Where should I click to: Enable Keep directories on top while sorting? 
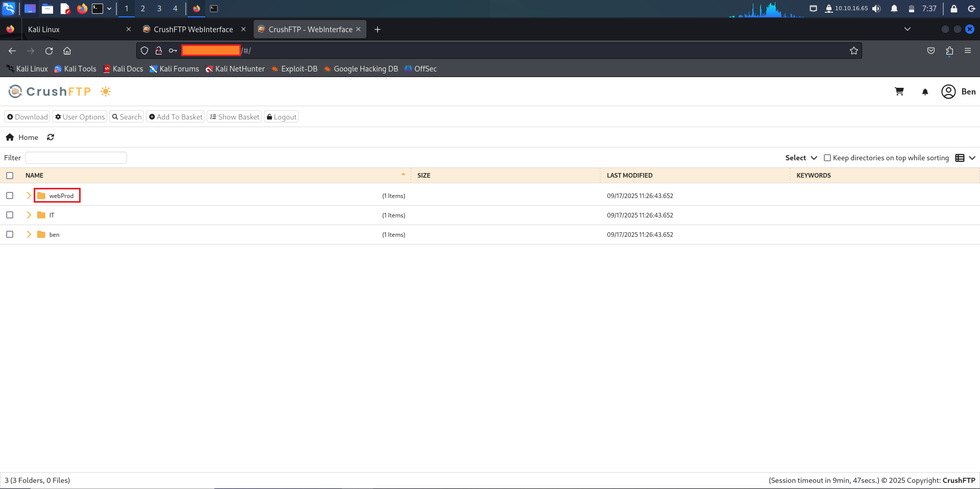(x=827, y=158)
